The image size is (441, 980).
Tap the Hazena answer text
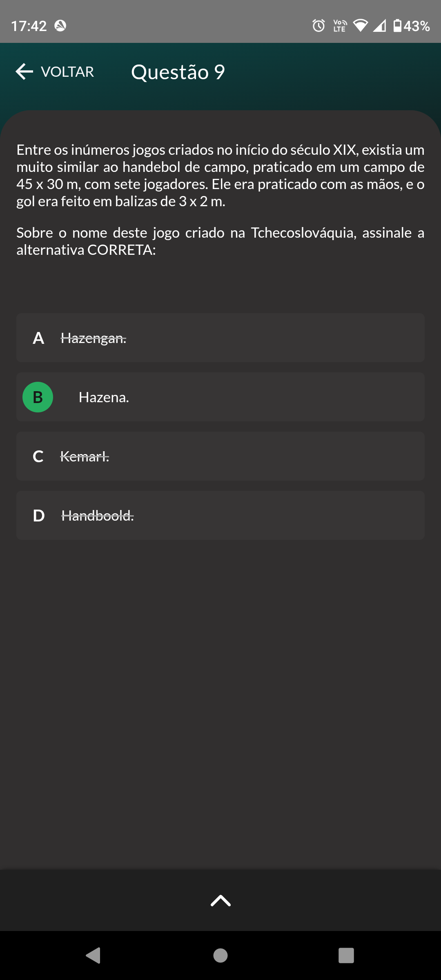pyautogui.click(x=104, y=397)
